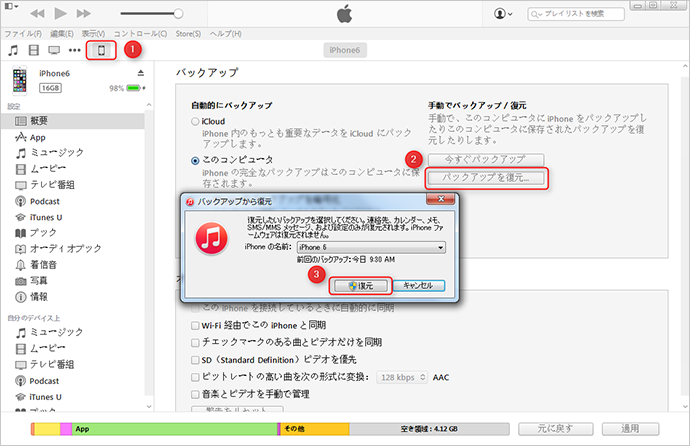Click the playlist search field

click(x=576, y=14)
